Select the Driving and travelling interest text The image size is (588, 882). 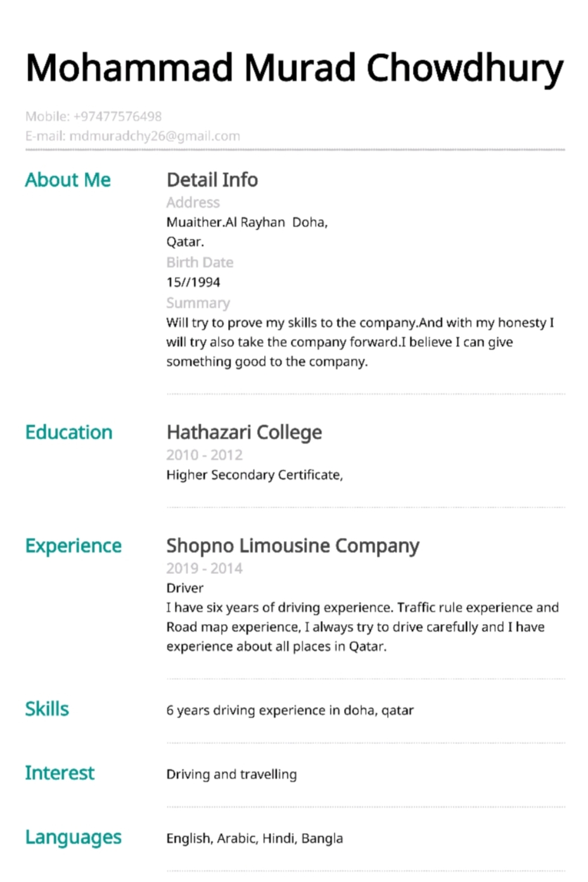231,774
